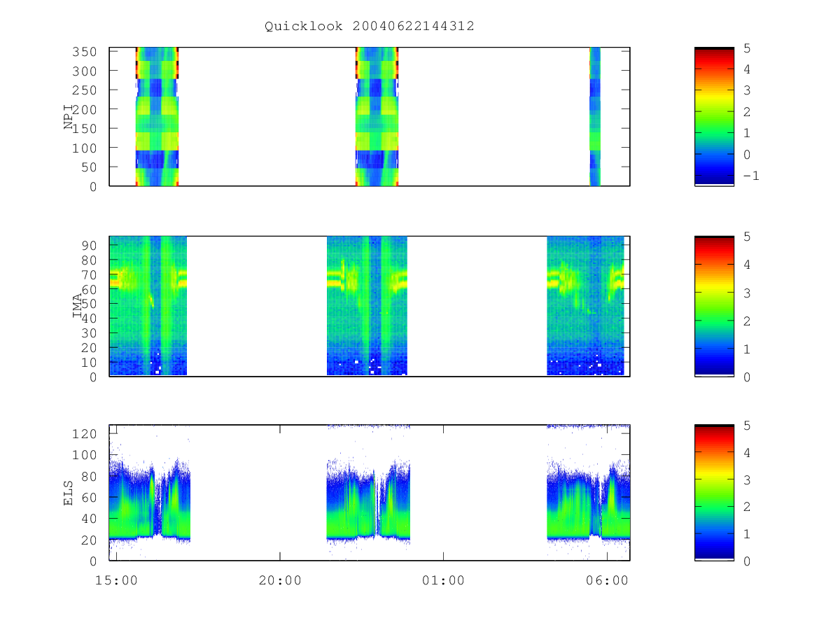
Task: Click the 350 tick on NPI axis
Action: point(86,52)
